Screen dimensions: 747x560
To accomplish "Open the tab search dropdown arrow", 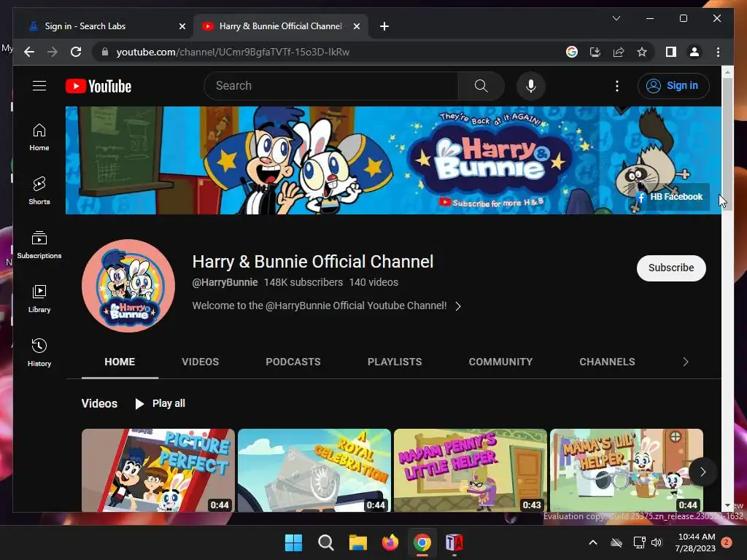I will [616, 18].
